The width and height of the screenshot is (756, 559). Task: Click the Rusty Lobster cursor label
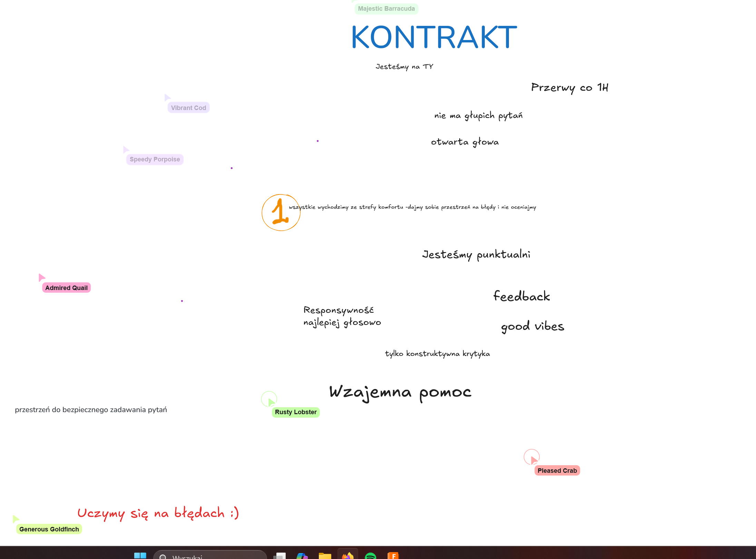click(296, 412)
